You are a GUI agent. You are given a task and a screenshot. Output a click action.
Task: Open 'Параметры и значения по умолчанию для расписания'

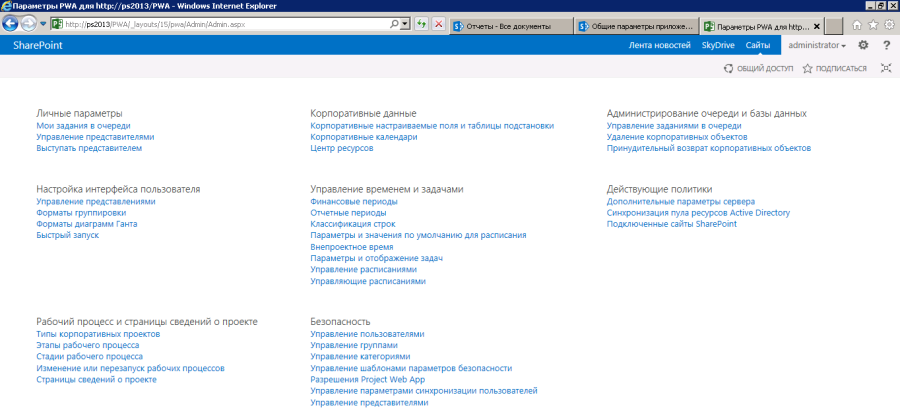click(x=418, y=235)
